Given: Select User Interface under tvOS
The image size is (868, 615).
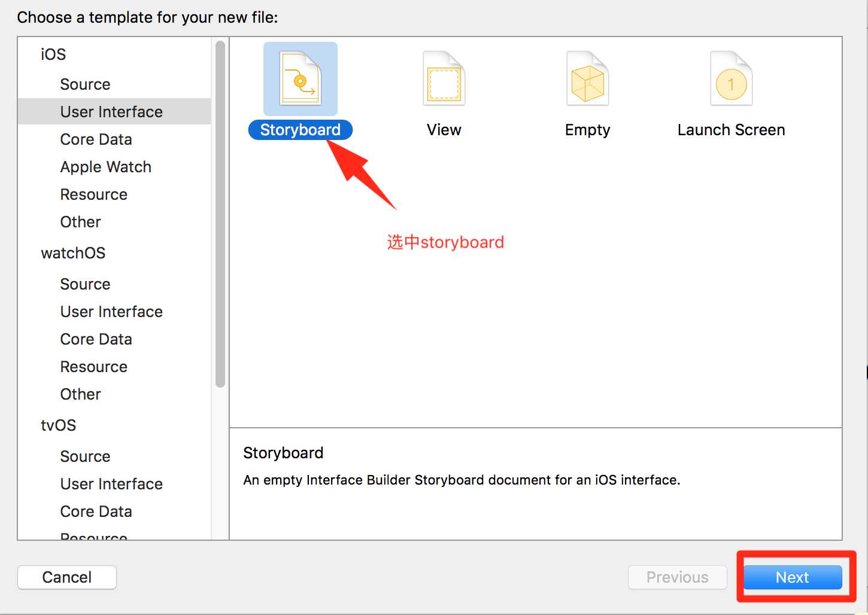Looking at the screenshot, I should point(111,484).
